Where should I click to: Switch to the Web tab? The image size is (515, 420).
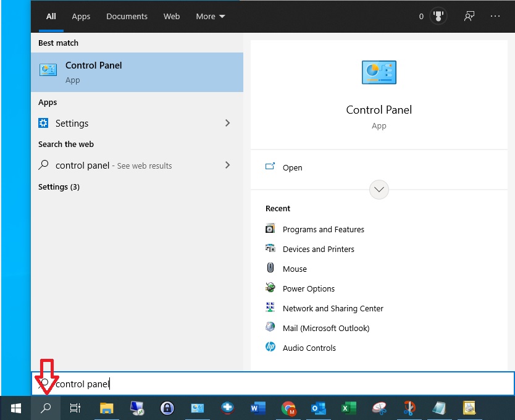pos(172,16)
